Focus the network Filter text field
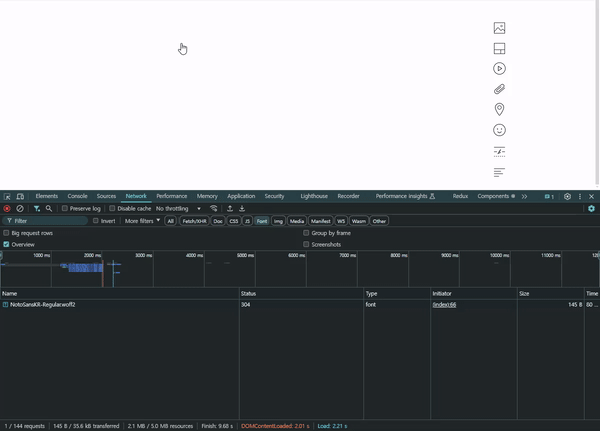Image resolution: width=600 pixels, height=431 pixels. (x=46, y=221)
